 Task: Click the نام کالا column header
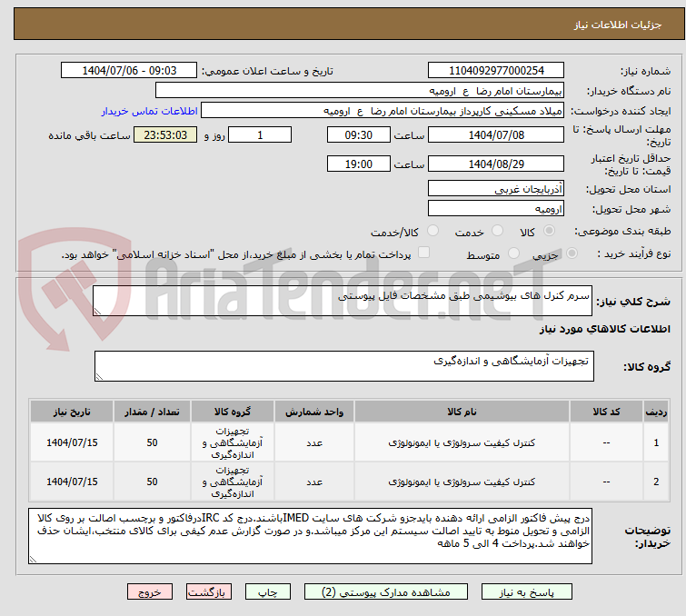click(x=462, y=412)
